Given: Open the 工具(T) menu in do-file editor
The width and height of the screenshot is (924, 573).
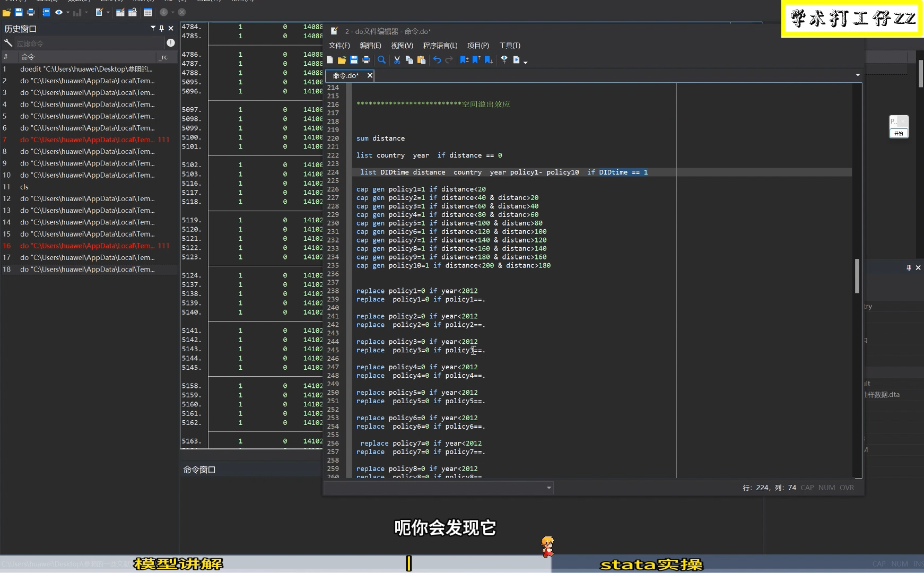Looking at the screenshot, I should [509, 46].
